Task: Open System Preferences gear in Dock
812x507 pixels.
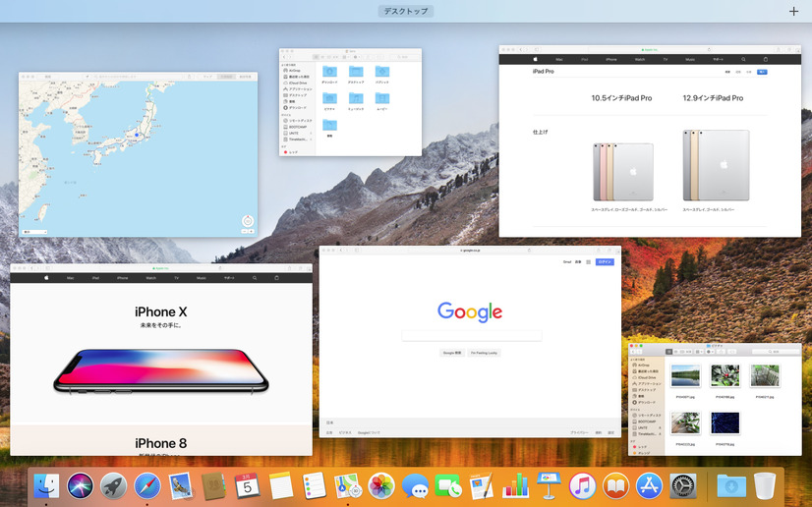Action: click(683, 486)
